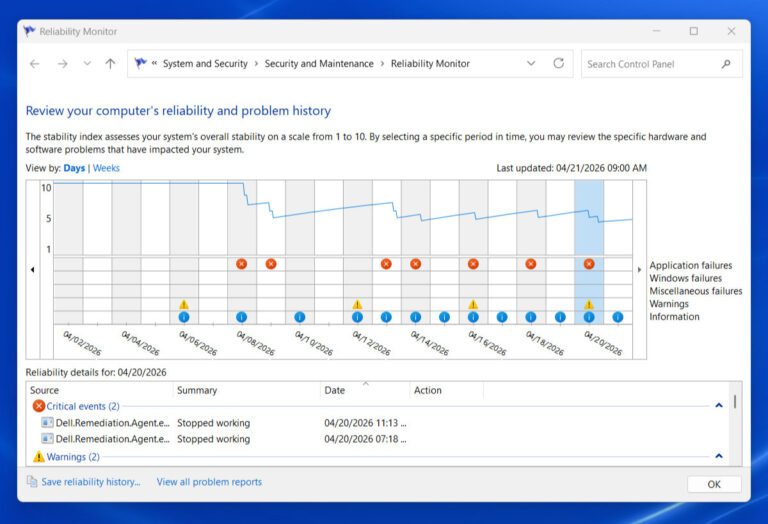Select the application failure icon on 04/09/2026
The height and width of the screenshot is (524, 768).
click(271, 264)
